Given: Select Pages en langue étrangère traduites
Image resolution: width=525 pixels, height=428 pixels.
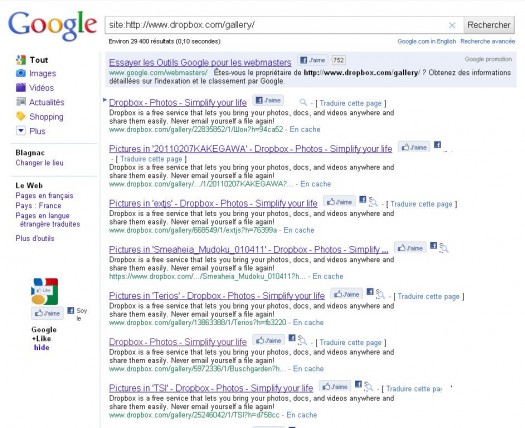Looking at the screenshot, I should pyautogui.click(x=48, y=220).
